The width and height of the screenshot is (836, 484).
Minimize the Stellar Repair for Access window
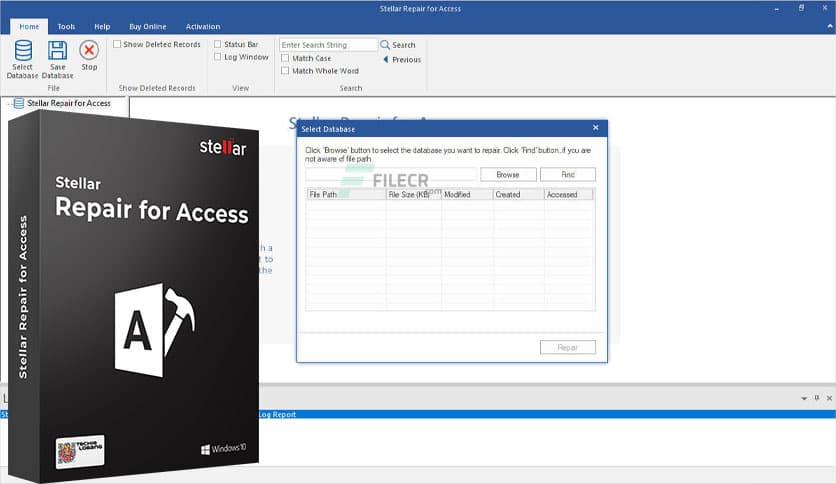coord(777,9)
